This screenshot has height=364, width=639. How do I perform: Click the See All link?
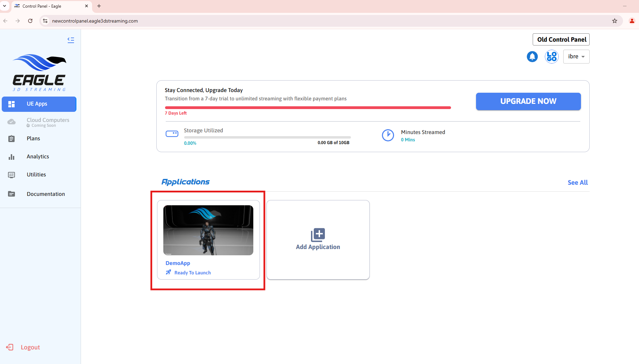577,183
